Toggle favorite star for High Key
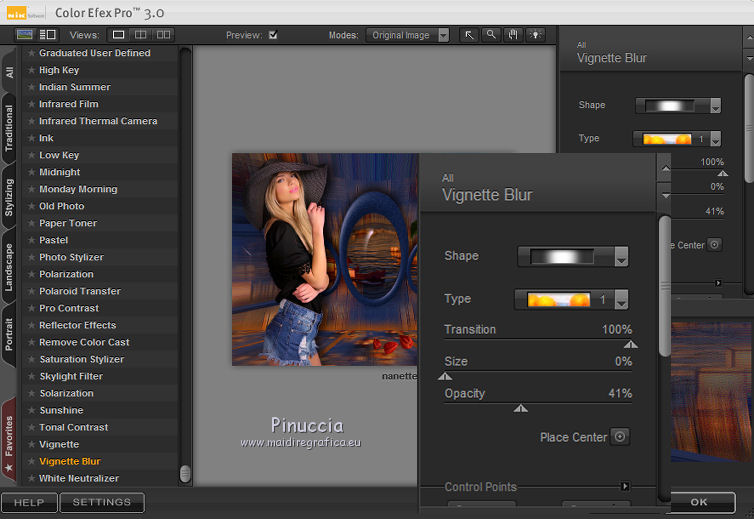The image size is (754, 519). click(31, 71)
